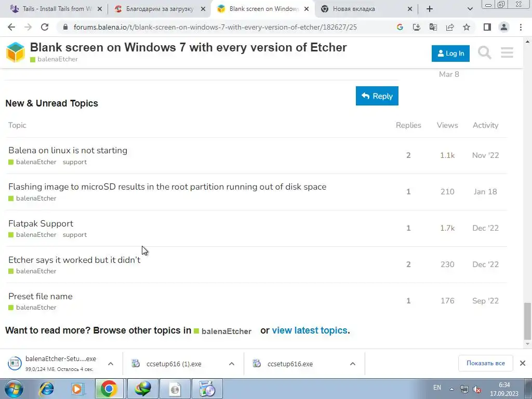Open the ccsetup616 (1).exe download

coord(174,364)
